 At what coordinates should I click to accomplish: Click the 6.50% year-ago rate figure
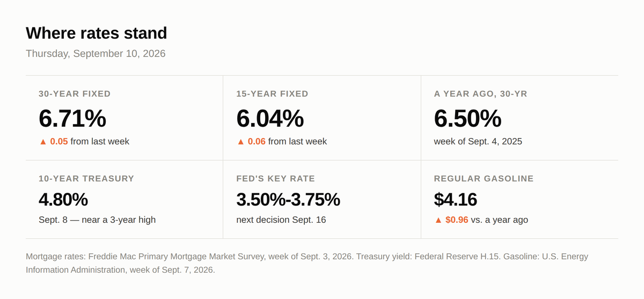[467, 118]
